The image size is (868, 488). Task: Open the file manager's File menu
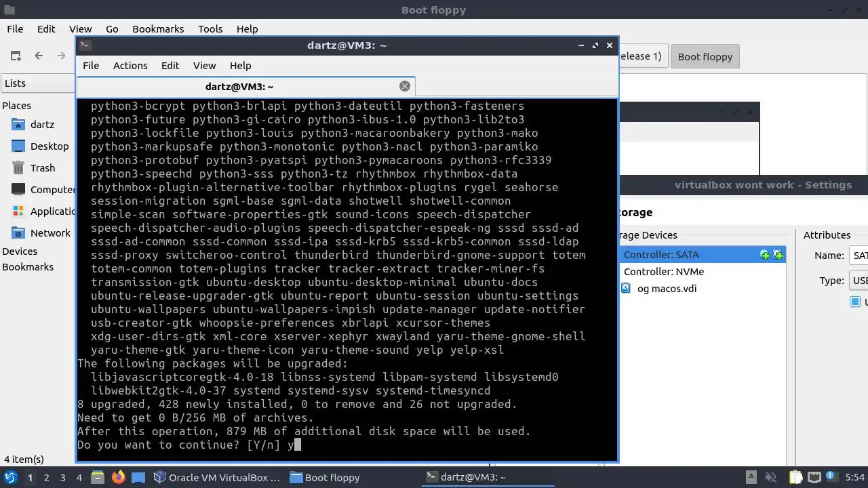coord(15,29)
